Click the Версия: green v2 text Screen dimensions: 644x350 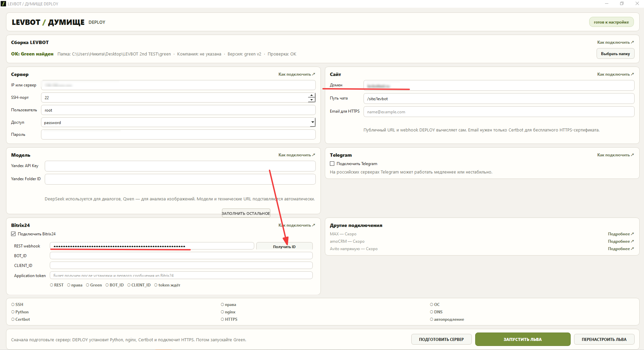pos(244,54)
